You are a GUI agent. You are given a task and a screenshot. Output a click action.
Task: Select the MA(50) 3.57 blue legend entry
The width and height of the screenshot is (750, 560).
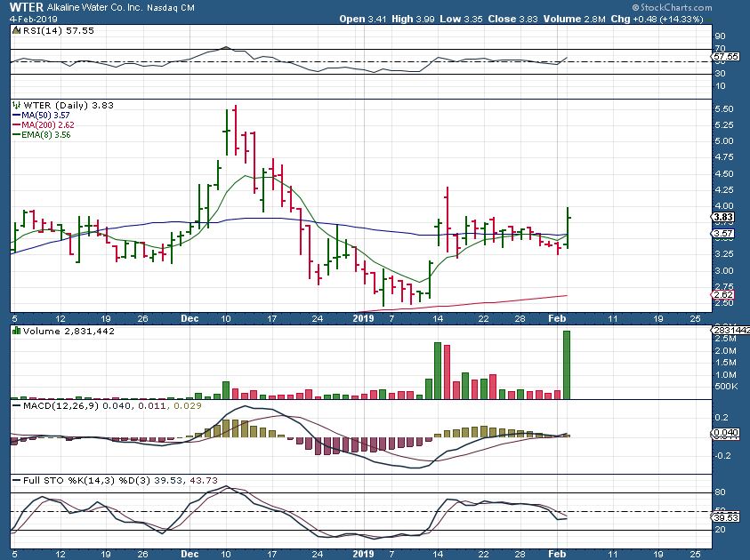41,116
